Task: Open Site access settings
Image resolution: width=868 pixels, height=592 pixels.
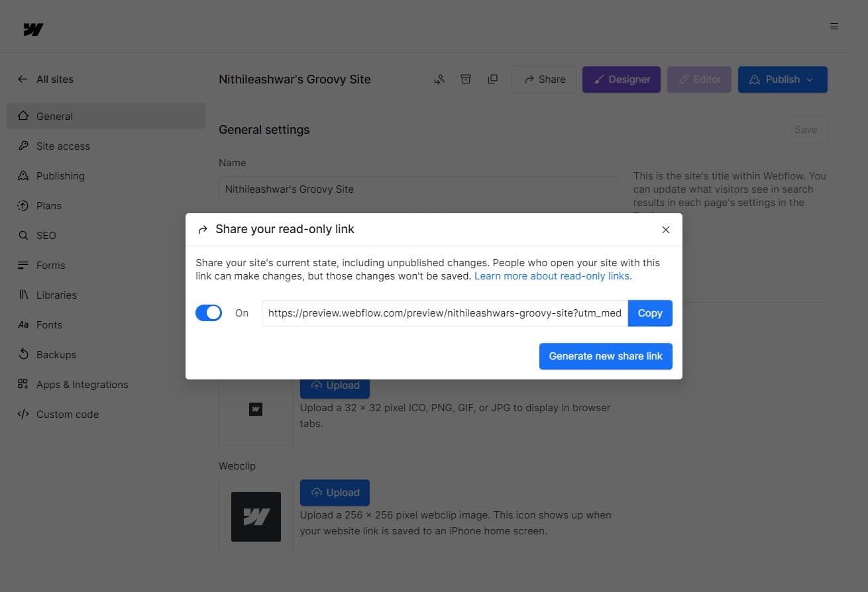Action: pyautogui.click(x=62, y=146)
